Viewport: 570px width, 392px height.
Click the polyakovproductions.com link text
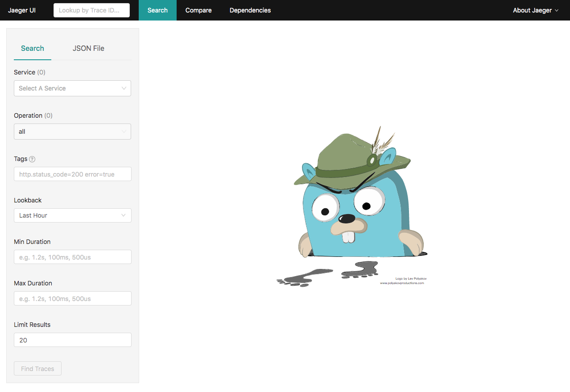[x=402, y=283]
